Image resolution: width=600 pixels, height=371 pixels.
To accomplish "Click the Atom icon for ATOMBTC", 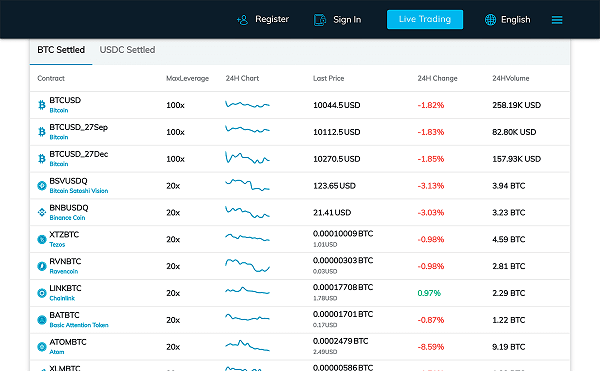I will tap(42, 347).
